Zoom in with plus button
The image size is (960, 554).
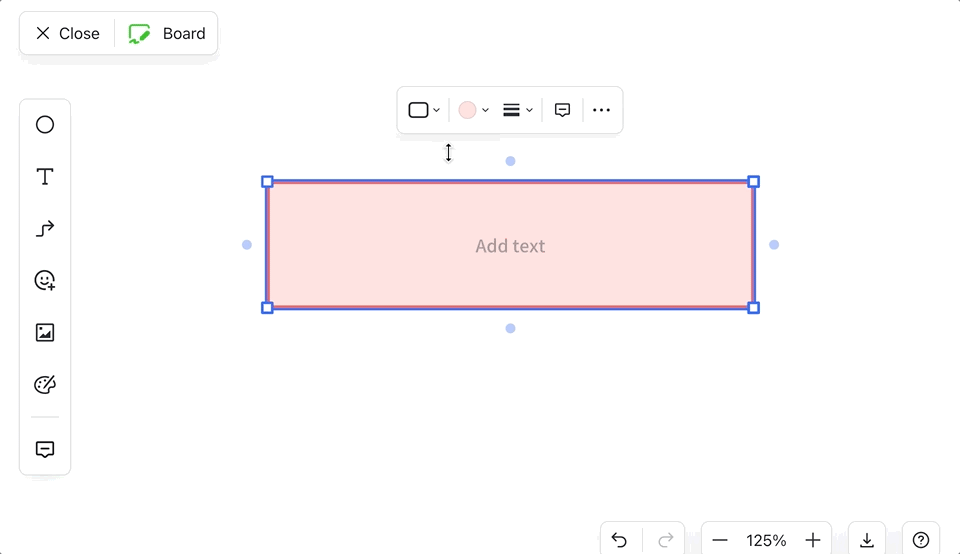[813, 540]
